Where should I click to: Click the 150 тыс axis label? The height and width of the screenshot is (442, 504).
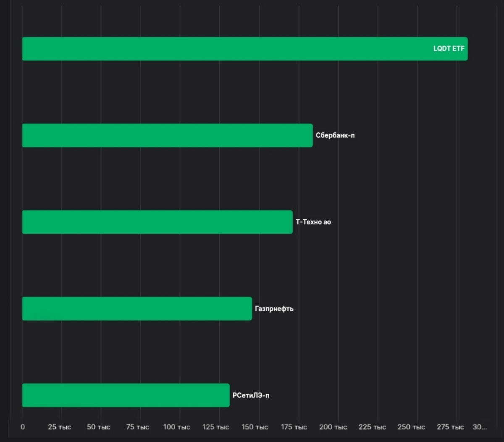tap(255, 427)
